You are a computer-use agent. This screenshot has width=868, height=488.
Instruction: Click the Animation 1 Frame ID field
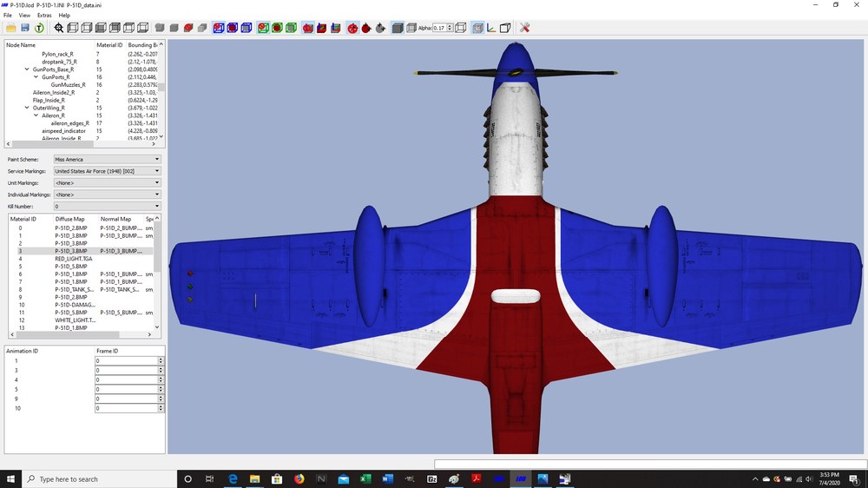(x=127, y=360)
